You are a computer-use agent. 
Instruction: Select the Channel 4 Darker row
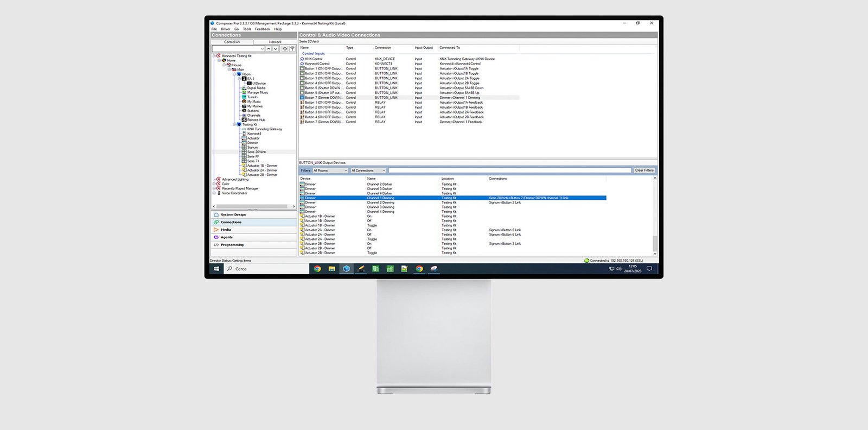[x=453, y=193]
